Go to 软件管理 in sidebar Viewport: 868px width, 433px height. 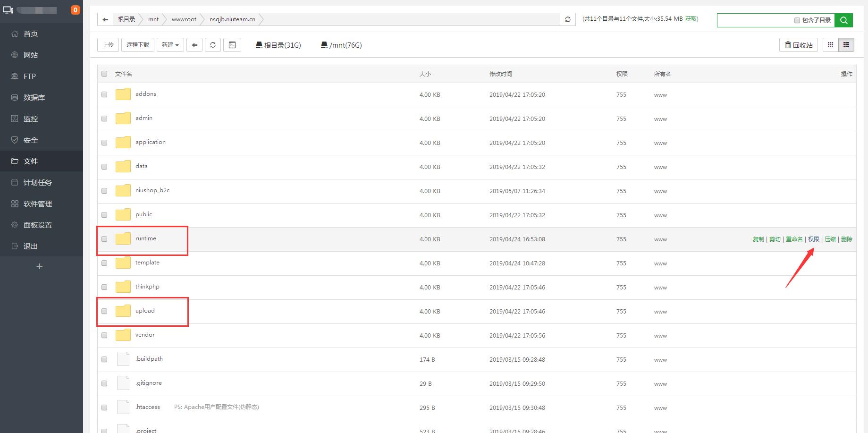[x=38, y=204]
